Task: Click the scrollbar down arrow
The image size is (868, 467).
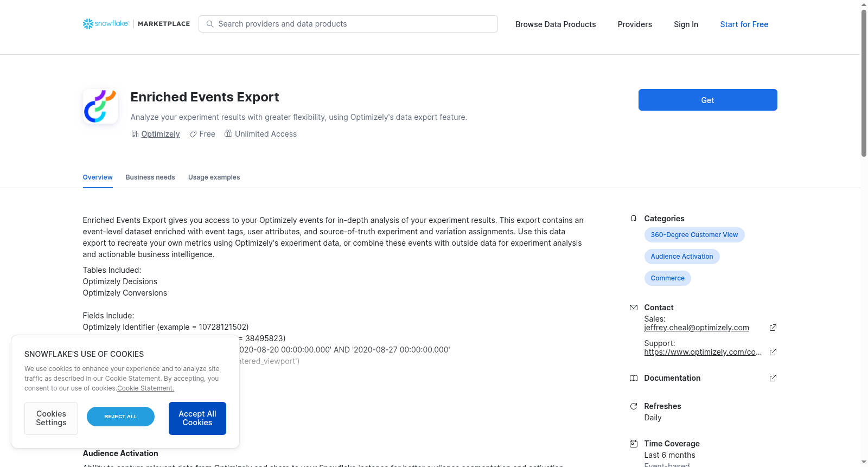Action: pos(864,463)
